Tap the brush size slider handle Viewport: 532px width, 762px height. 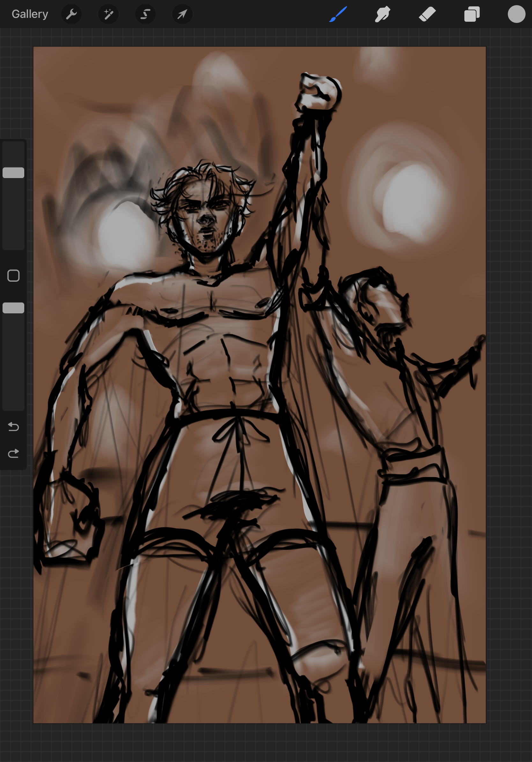click(13, 172)
